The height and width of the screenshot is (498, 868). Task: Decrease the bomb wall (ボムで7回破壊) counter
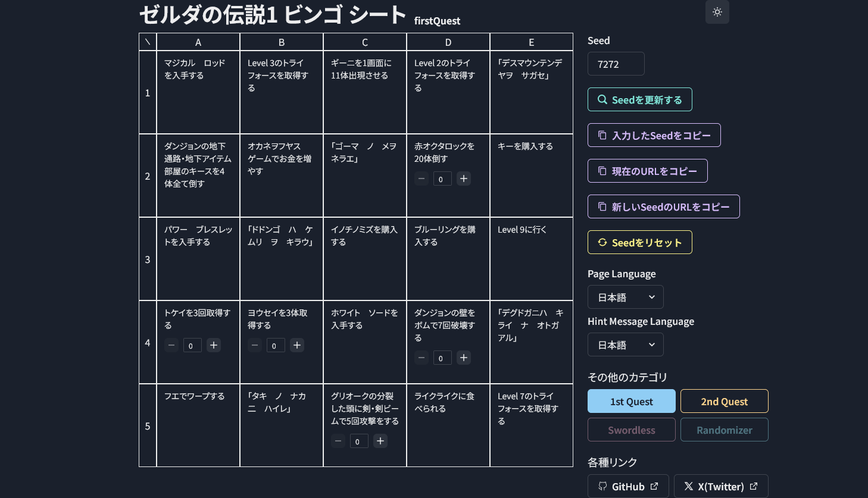click(x=421, y=358)
